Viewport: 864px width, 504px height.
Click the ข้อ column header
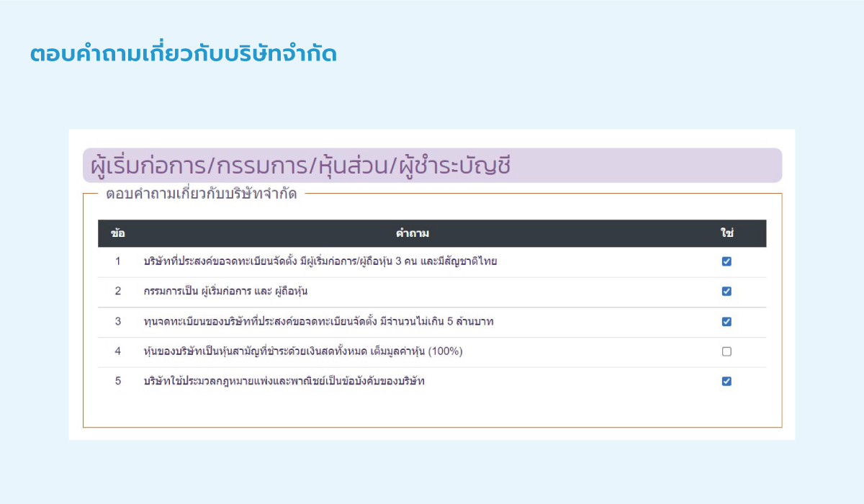[119, 234]
